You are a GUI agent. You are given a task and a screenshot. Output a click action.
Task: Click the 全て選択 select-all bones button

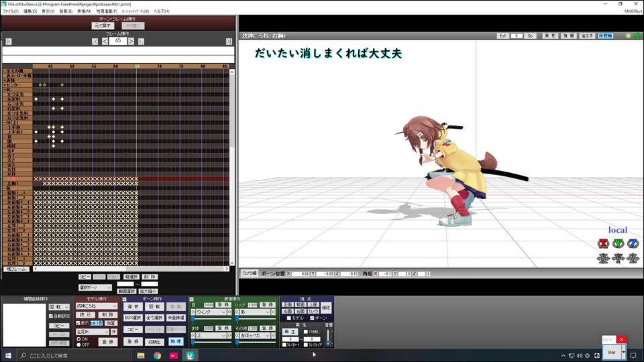coord(154,318)
